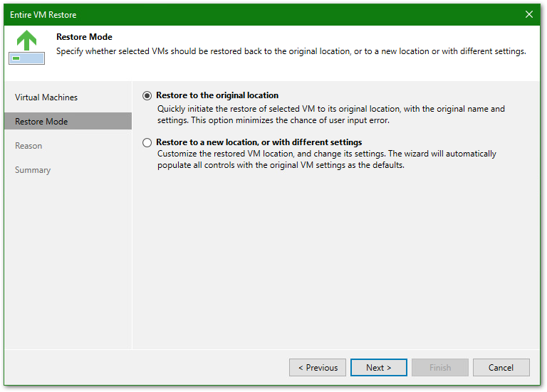The height and width of the screenshot is (392, 547).
Task: Click the header description about selected VMs
Action: [x=291, y=51]
